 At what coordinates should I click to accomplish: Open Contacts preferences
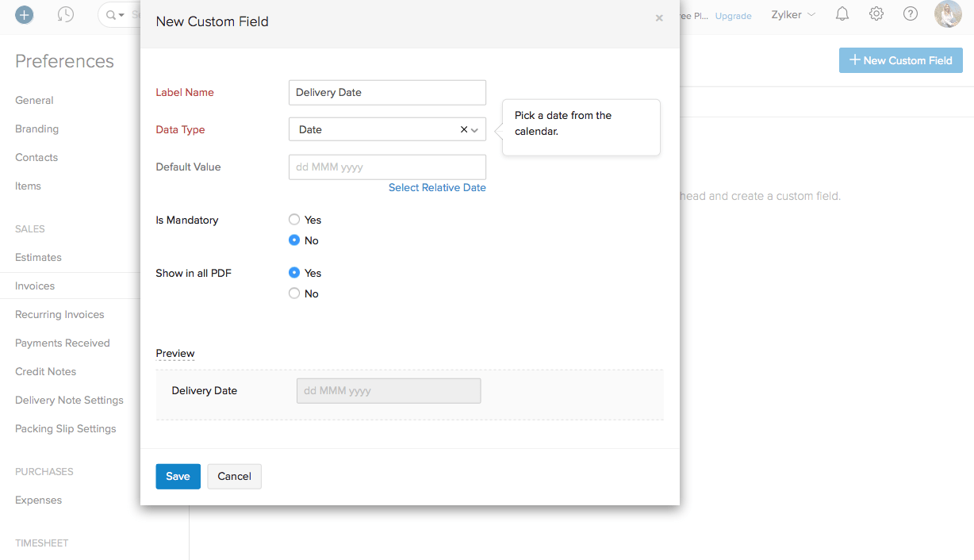[x=36, y=158]
